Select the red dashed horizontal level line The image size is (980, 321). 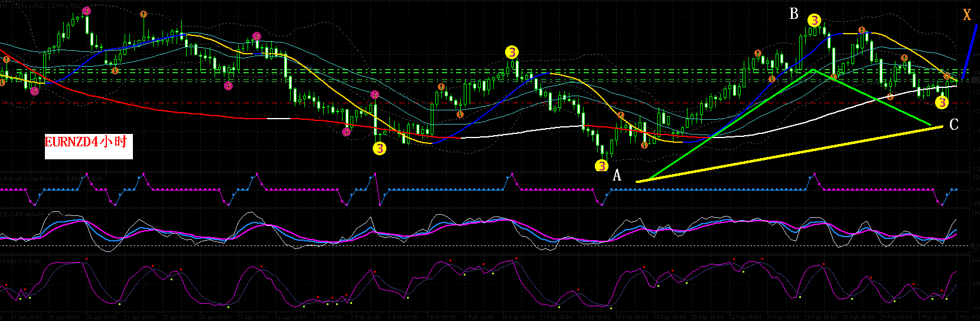click(x=484, y=103)
